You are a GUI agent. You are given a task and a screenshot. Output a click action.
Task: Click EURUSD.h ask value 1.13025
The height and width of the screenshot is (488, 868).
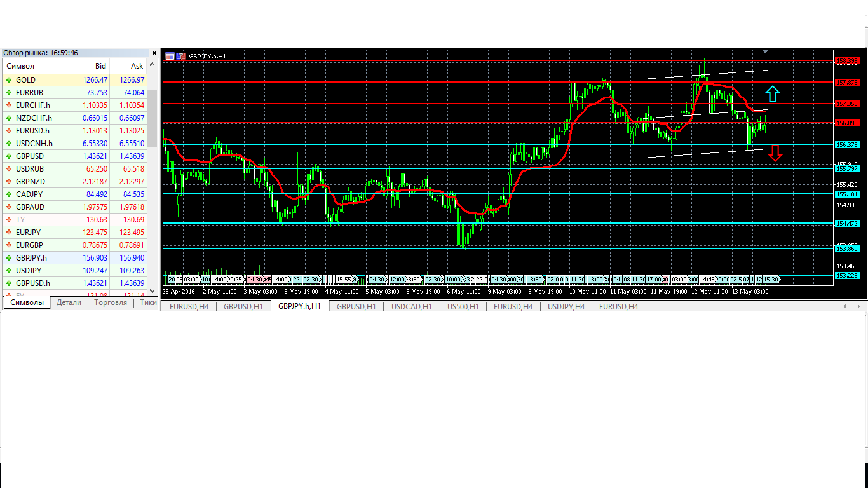(x=132, y=131)
